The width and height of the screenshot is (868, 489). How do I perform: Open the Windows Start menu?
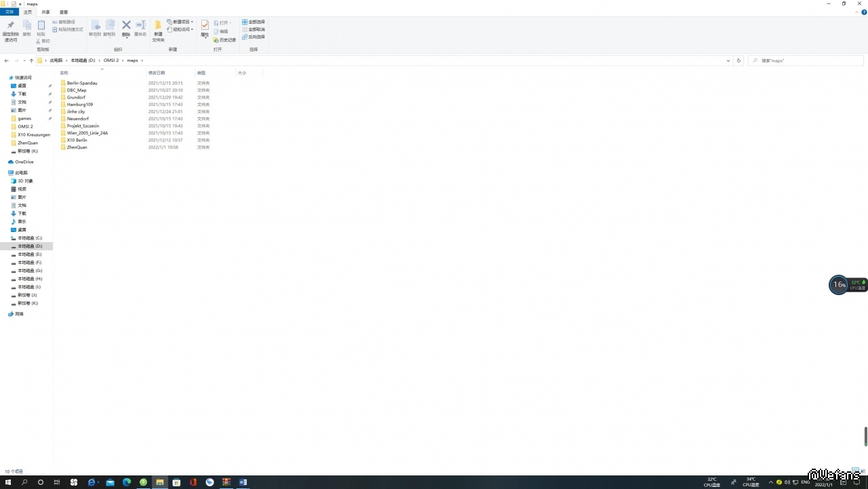tap(8, 482)
